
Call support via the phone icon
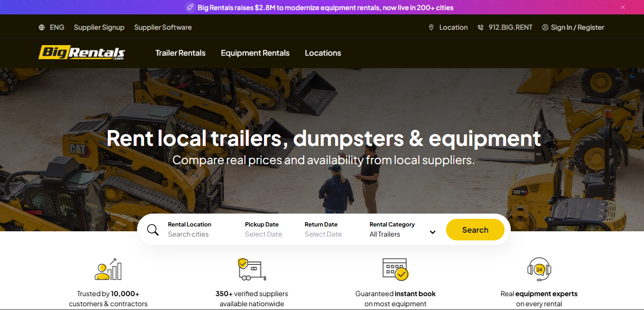click(x=480, y=27)
